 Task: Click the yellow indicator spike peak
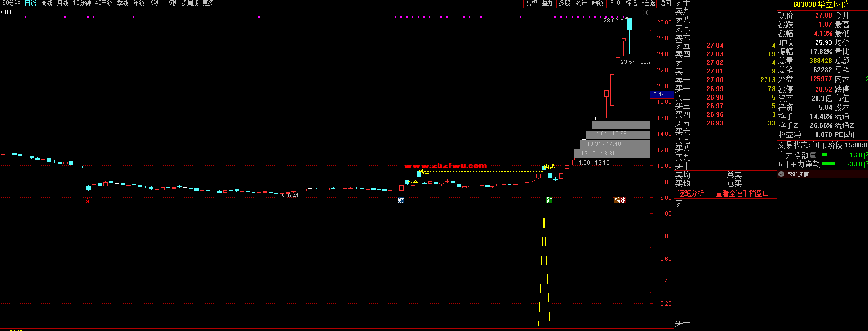(544, 215)
